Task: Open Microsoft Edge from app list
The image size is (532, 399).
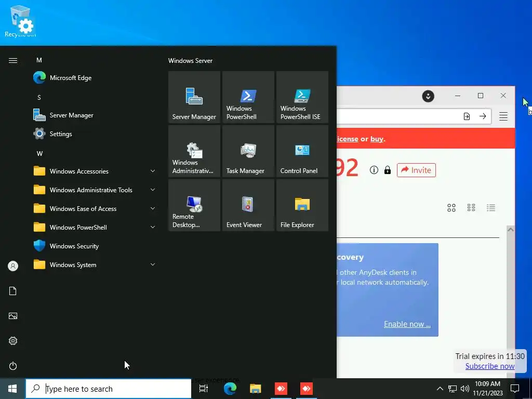Action: 95,78
